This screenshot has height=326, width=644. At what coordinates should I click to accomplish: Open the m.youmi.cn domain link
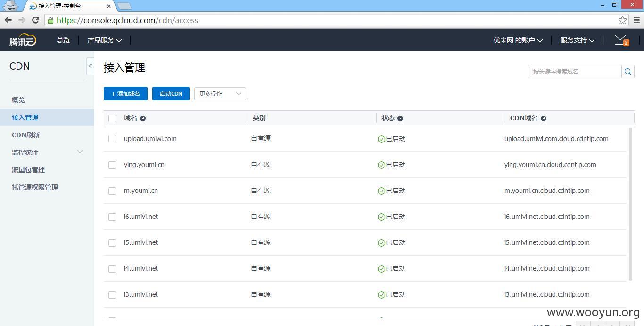tap(141, 191)
